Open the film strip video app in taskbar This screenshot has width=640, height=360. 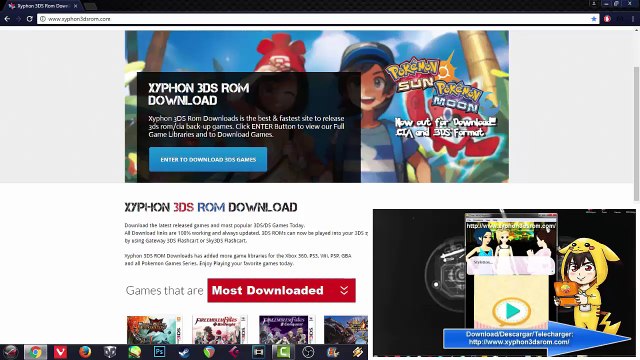pos(258,352)
